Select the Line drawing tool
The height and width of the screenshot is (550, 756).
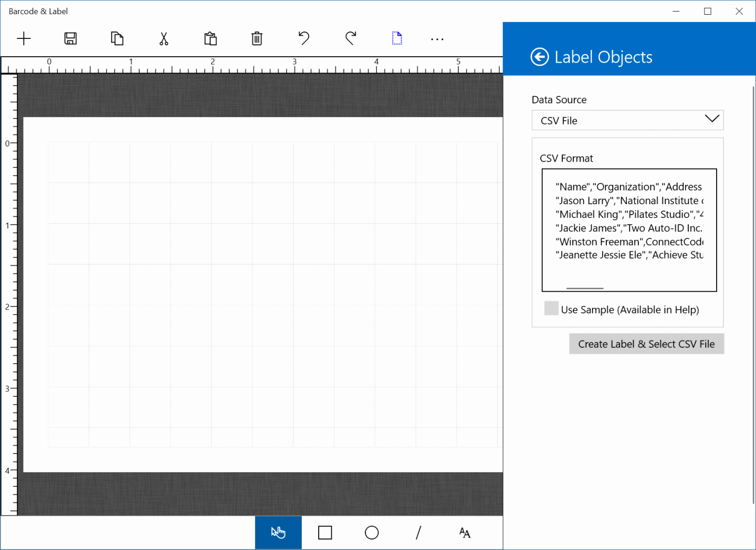point(418,532)
